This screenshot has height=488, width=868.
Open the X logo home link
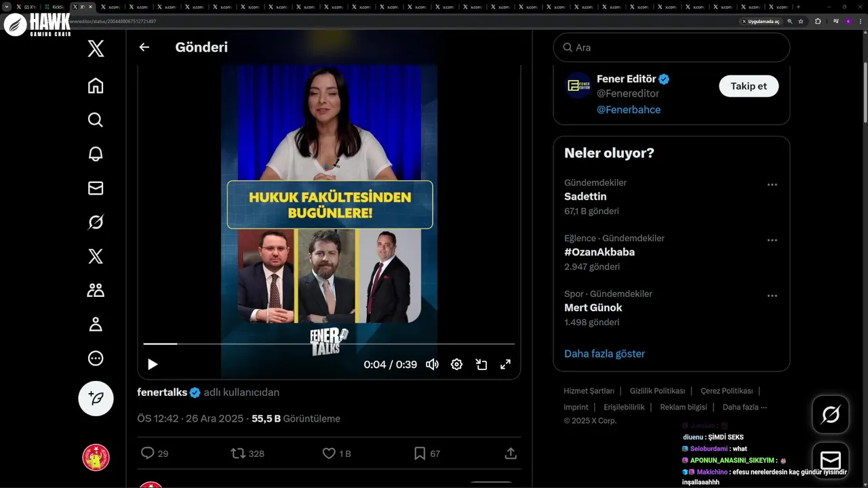96,48
